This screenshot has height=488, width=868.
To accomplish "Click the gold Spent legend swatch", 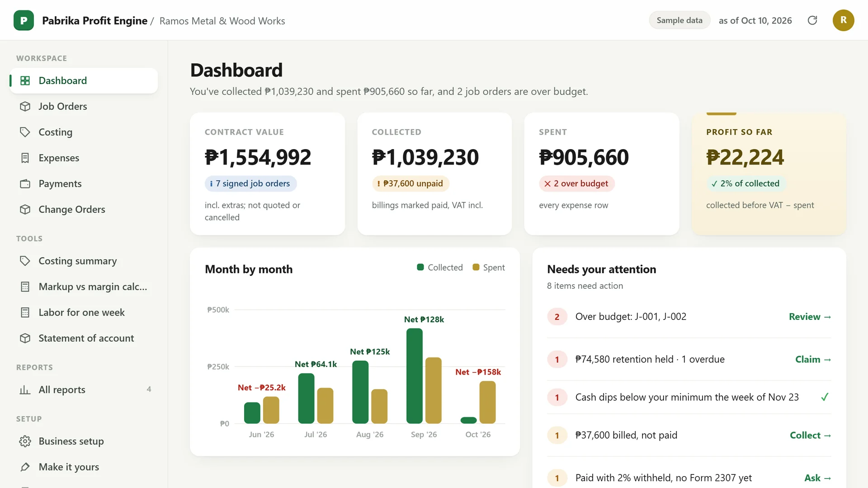I will pyautogui.click(x=476, y=267).
